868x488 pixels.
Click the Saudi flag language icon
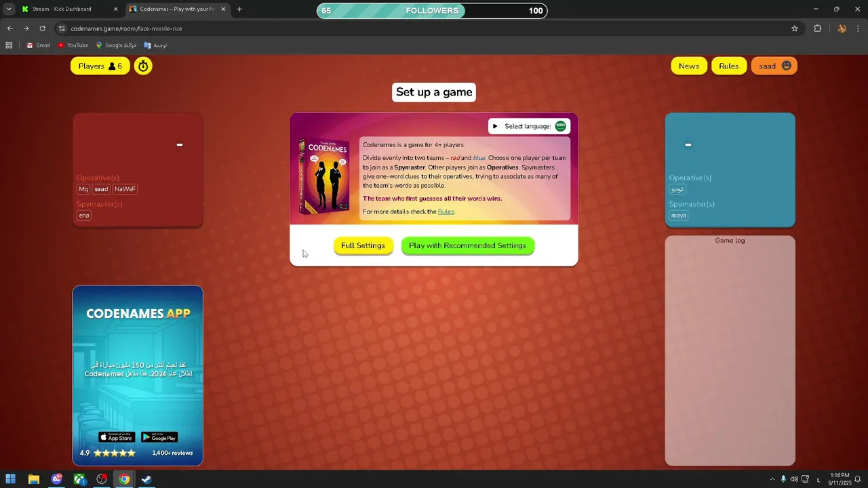pos(561,126)
